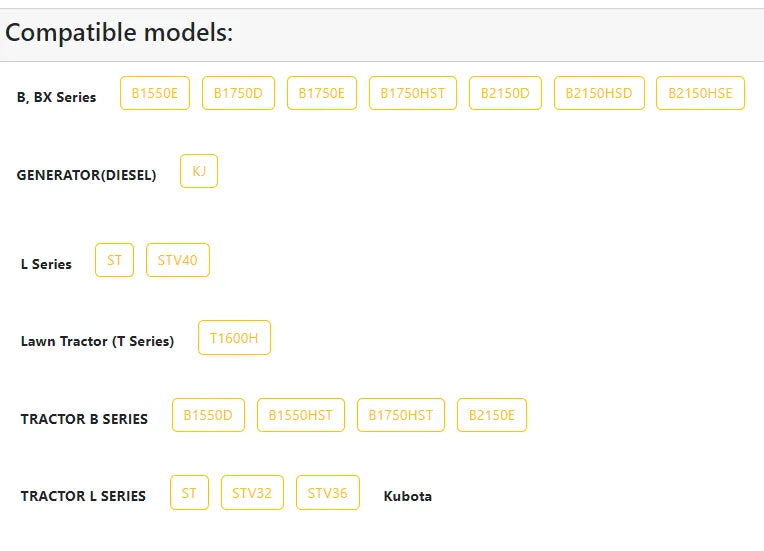Select the KJ diesel generator tag
The width and height of the screenshot is (764, 551).
click(199, 171)
